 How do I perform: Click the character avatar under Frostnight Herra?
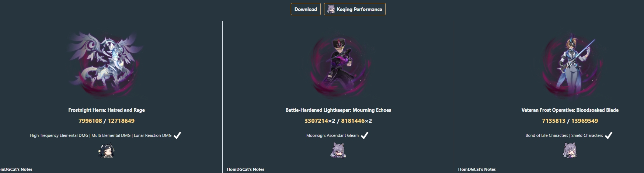[107, 150]
